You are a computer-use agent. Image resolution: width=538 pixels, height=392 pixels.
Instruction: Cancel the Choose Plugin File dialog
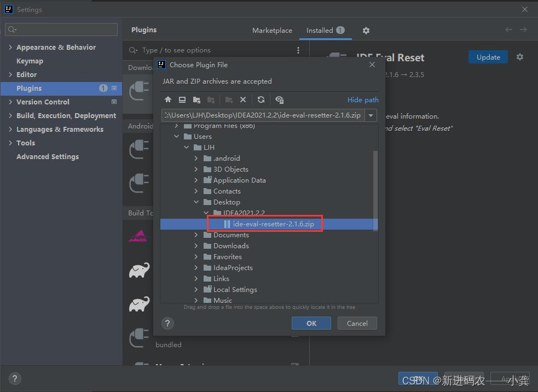pos(357,323)
